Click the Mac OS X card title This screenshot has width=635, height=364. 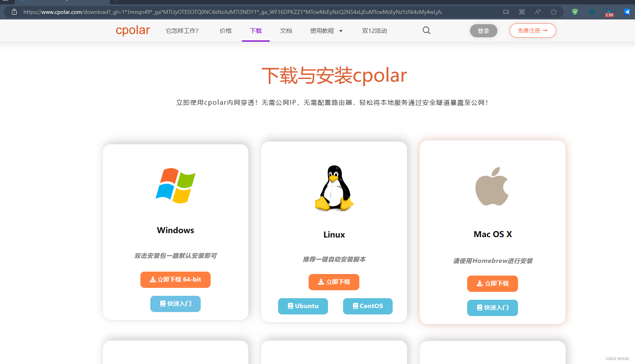493,234
